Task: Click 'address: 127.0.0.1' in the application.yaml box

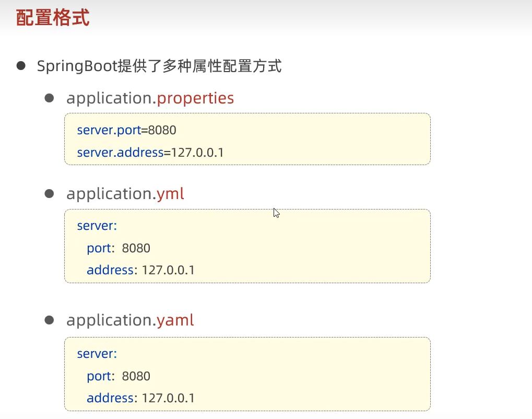Action: [x=140, y=398]
